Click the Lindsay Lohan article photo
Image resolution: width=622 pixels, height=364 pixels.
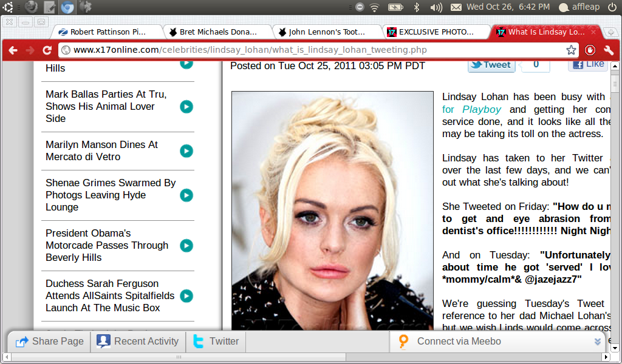332,211
